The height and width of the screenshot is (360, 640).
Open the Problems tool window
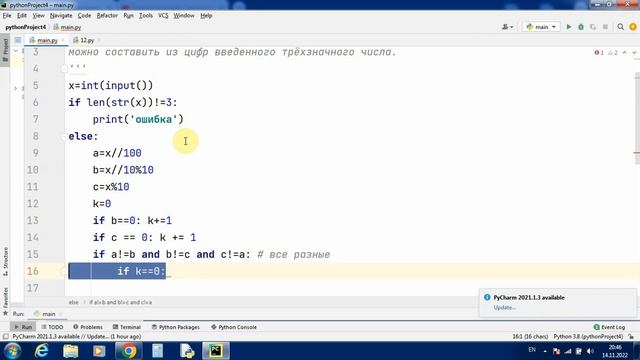coord(88,327)
